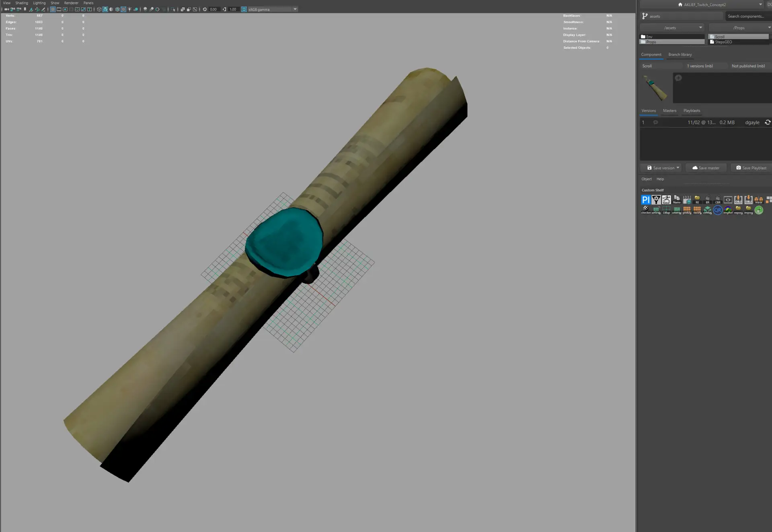Viewport: 772px width, 532px height.
Task: Open the sRGB gamma color dropdown
Action: coord(295,9)
